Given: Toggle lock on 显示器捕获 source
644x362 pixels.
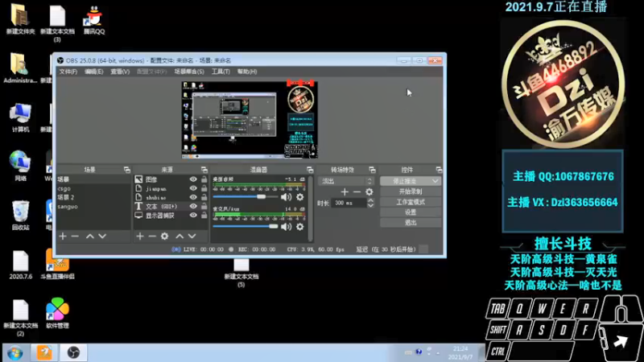Looking at the screenshot, I should click(x=204, y=216).
